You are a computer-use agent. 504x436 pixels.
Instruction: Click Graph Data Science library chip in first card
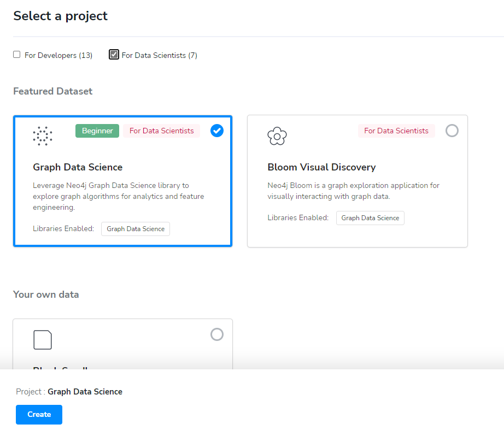coord(136,229)
